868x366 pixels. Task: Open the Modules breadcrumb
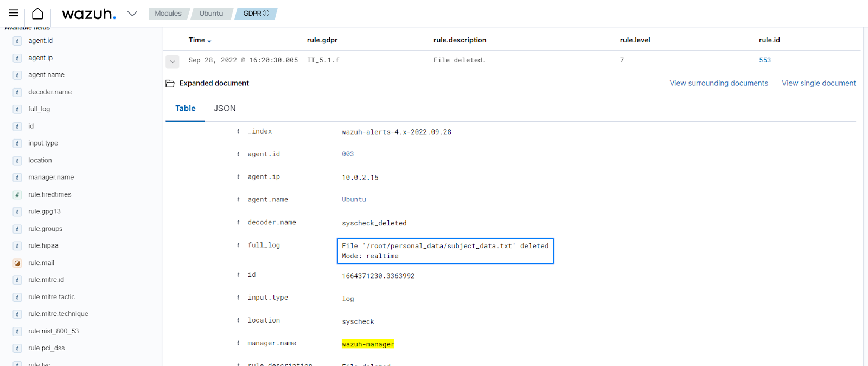(168, 14)
